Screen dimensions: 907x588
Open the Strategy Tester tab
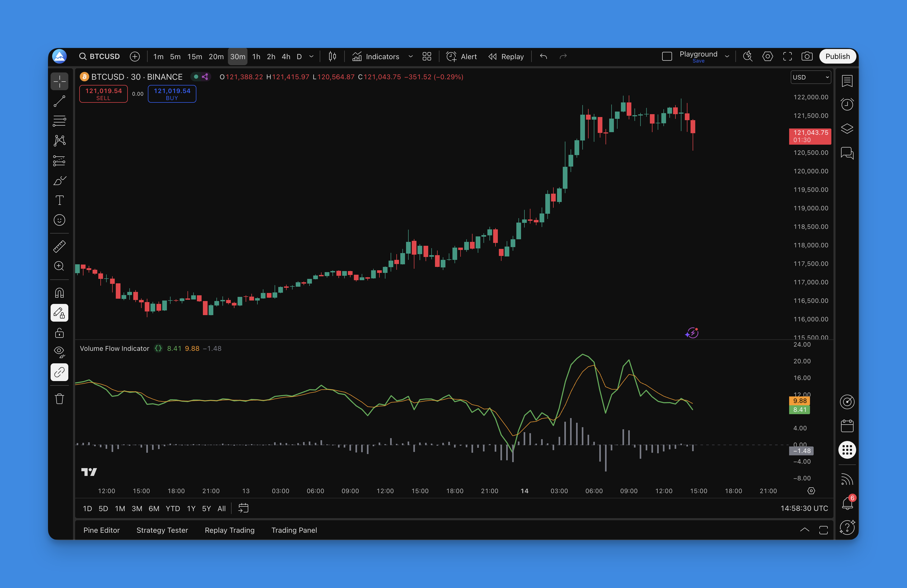(x=162, y=530)
